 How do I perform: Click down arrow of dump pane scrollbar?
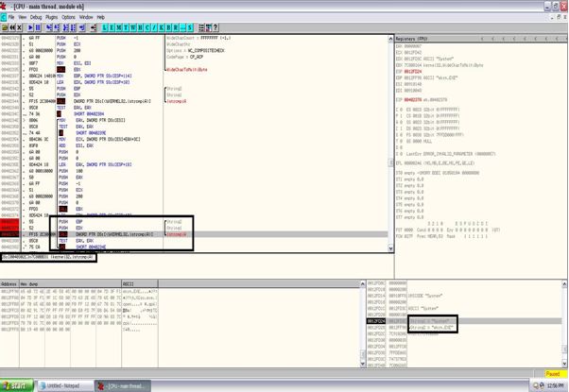[x=363, y=364]
